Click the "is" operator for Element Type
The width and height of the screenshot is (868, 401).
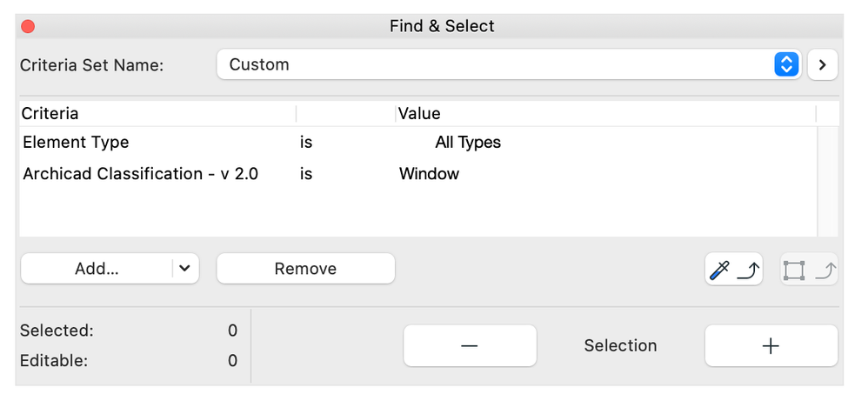(306, 143)
